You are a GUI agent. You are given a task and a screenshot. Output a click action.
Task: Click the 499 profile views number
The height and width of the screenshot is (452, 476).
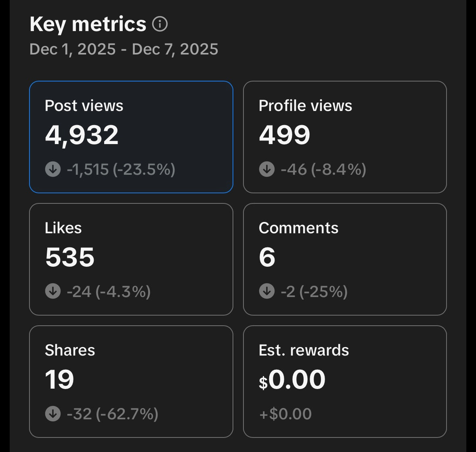[284, 135]
